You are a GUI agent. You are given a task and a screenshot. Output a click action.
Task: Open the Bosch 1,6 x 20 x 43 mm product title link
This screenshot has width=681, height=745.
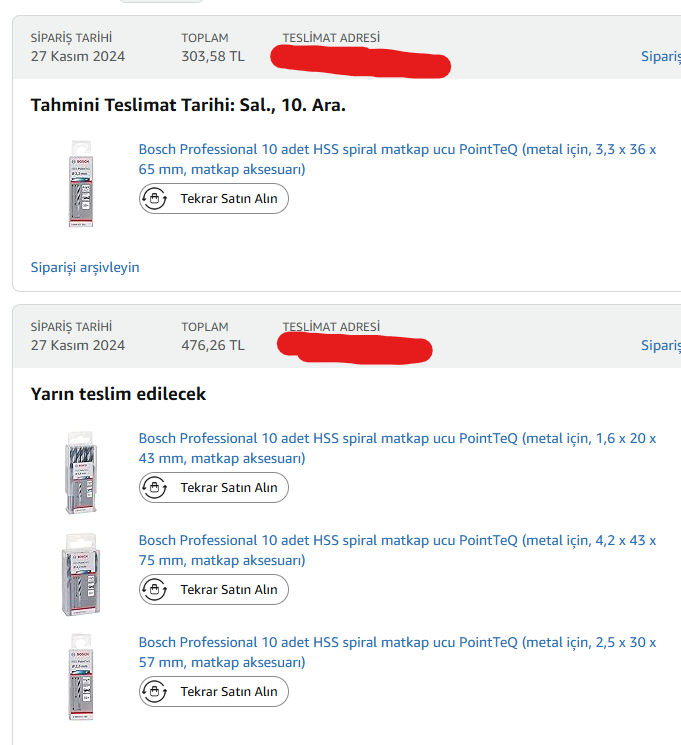pyautogui.click(x=397, y=448)
